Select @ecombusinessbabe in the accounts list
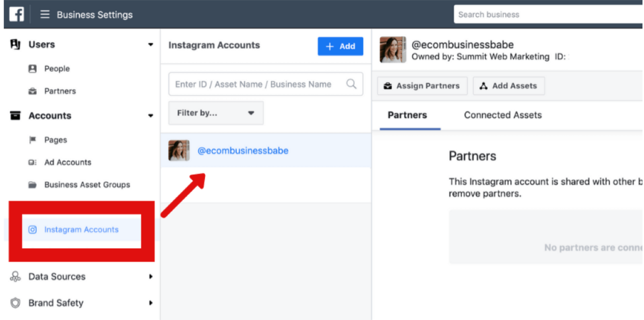 click(x=266, y=150)
